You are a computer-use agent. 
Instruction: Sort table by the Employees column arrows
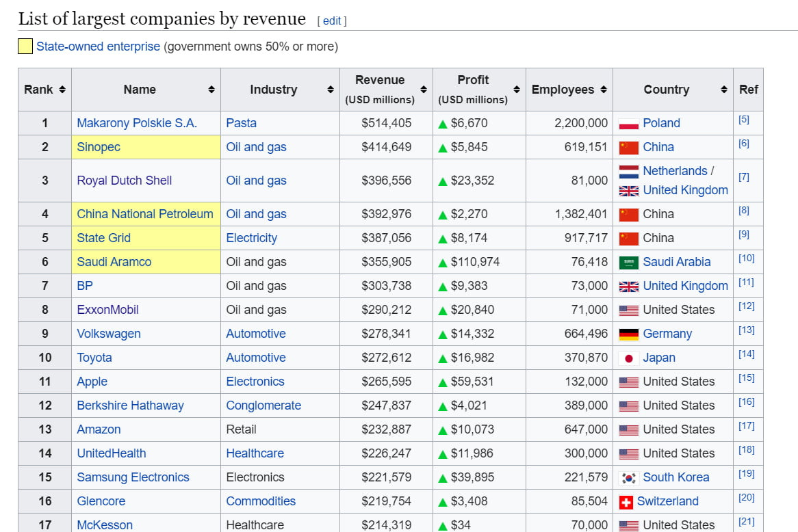[x=604, y=90]
